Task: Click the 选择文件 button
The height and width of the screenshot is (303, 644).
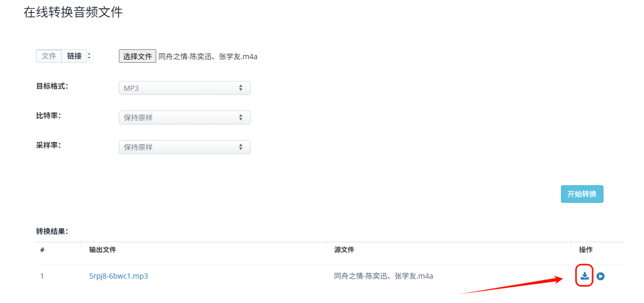Action: tap(138, 56)
